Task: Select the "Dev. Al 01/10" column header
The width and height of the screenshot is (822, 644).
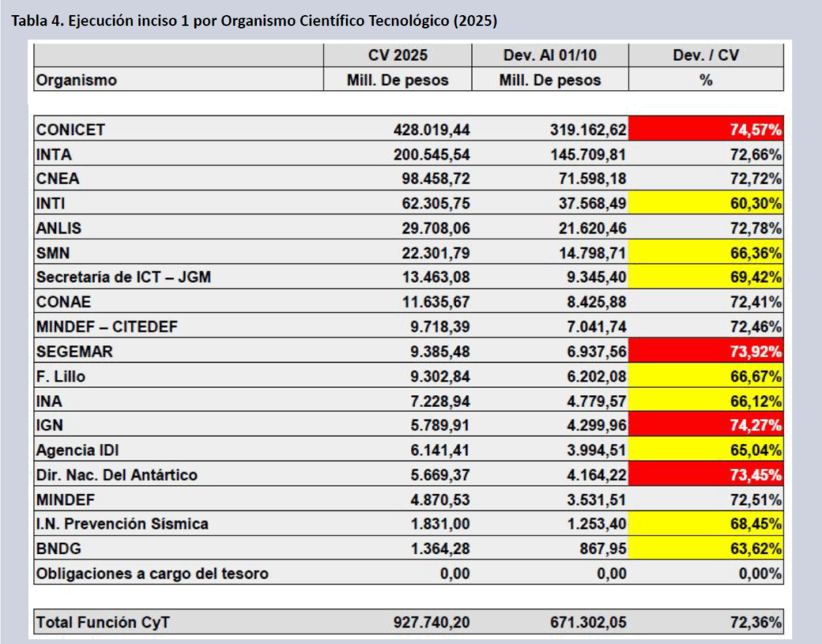Action: point(550,55)
